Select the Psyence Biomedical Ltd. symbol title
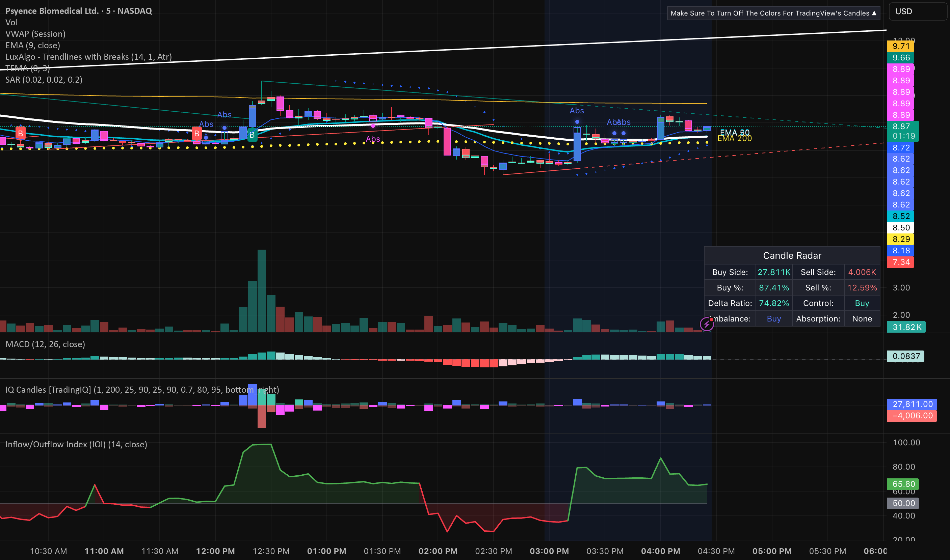The image size is (950, 560). coord(79,11)
